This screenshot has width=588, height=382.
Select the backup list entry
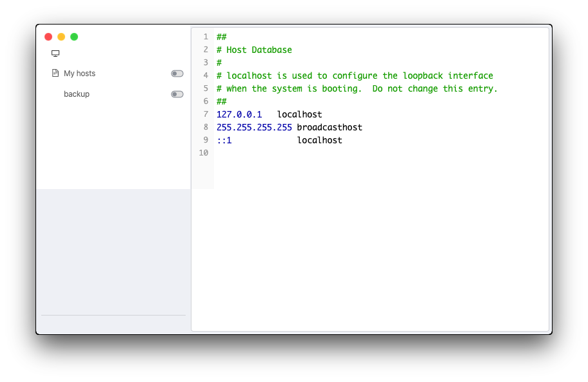pyautogui.click(x=113, y=94)
